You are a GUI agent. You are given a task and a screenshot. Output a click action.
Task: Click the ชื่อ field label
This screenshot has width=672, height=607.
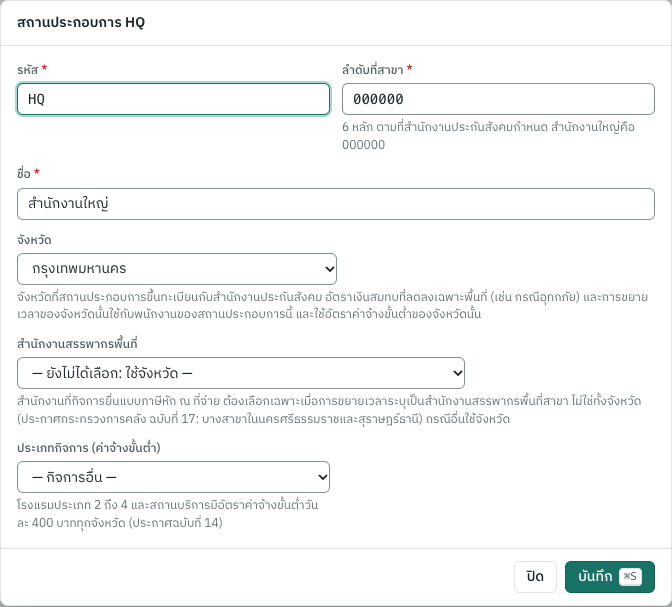coord(24,174)
